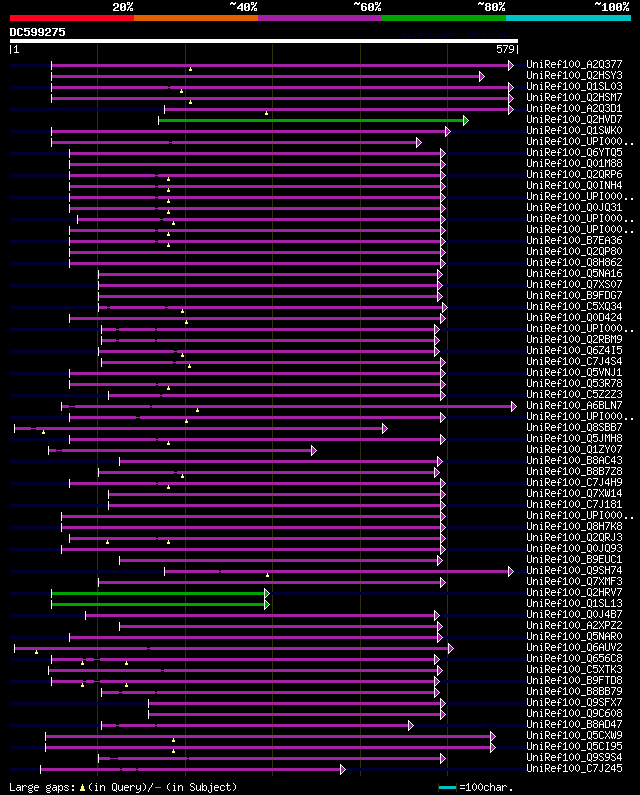This screenshot has height=795, width=640.
Task: Click the purple ~60% identity color segment
Action: pos(320,18)
